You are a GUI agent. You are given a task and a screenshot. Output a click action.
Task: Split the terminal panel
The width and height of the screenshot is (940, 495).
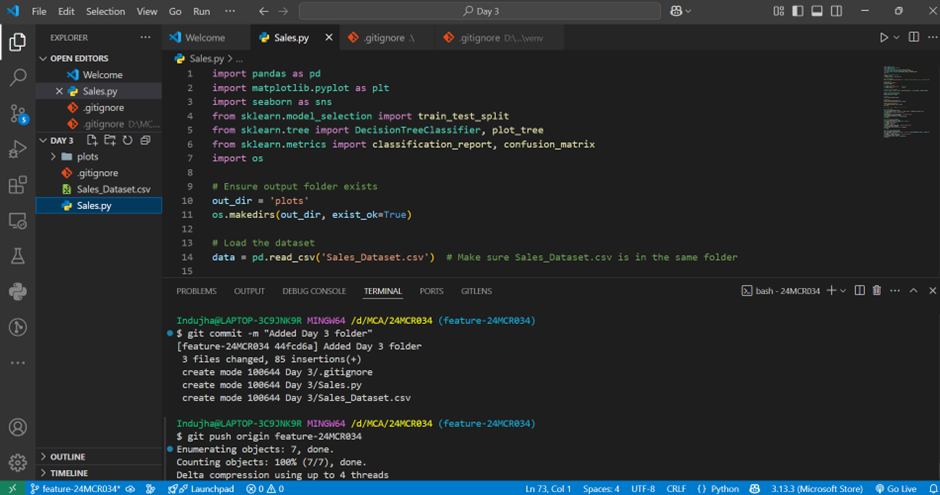coord(860,291)
